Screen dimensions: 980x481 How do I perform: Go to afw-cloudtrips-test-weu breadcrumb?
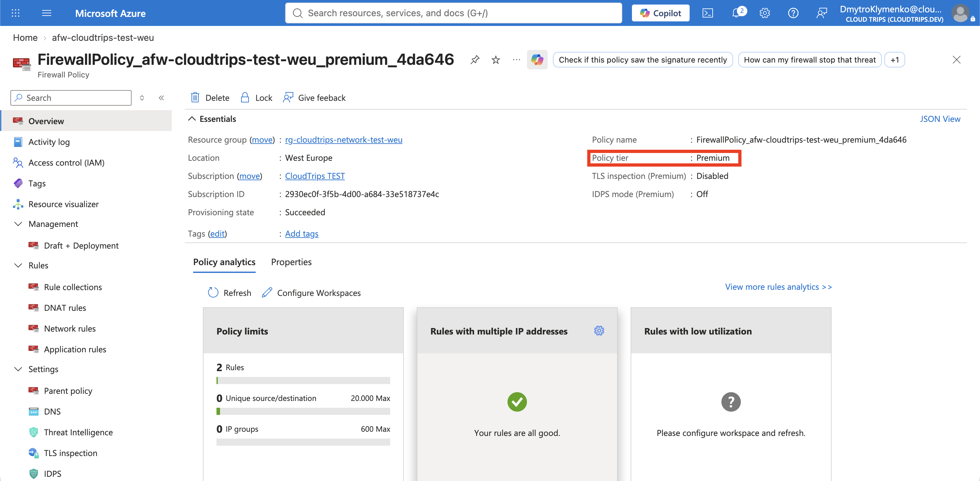103,37
